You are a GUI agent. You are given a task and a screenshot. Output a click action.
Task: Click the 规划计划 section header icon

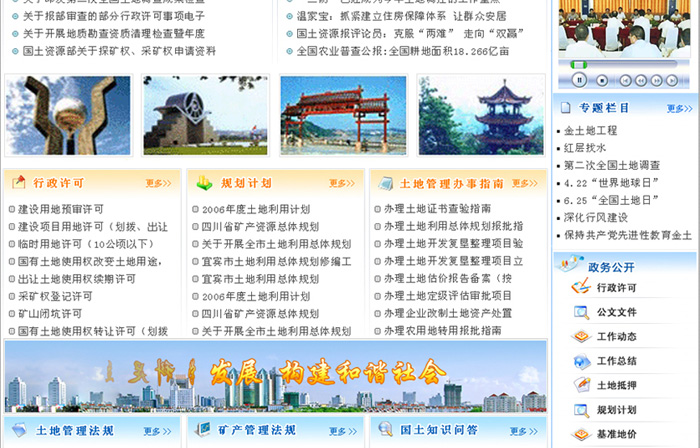tap(204, 183)
